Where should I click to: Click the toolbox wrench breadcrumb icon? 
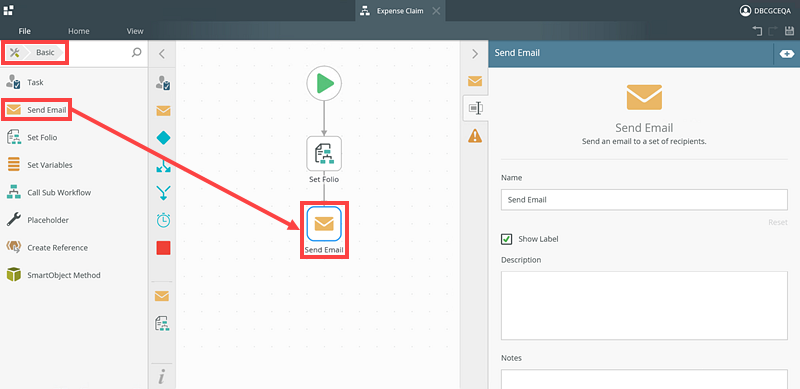pos(14,53)
